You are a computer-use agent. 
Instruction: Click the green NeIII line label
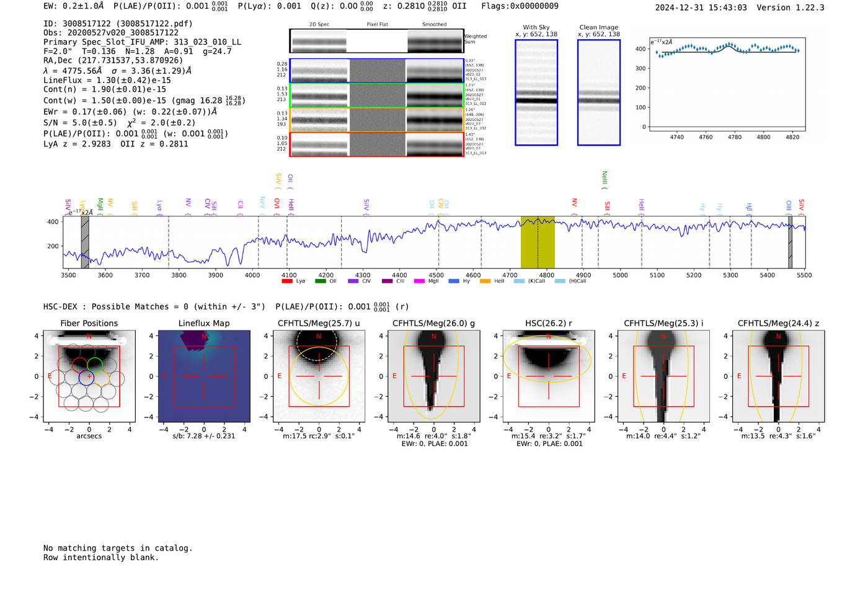click(604, 180)
